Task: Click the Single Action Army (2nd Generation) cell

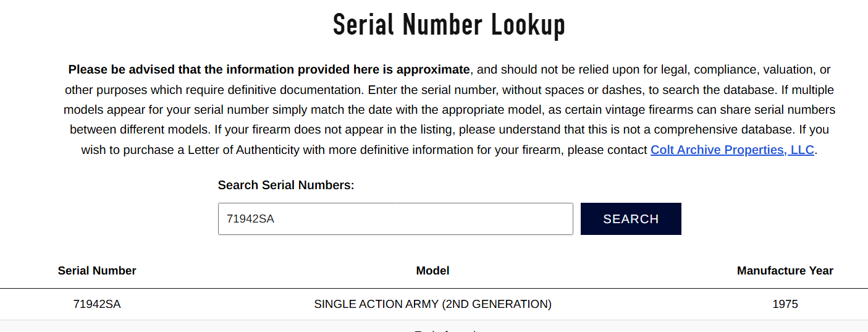Action: tap(432, 304)
